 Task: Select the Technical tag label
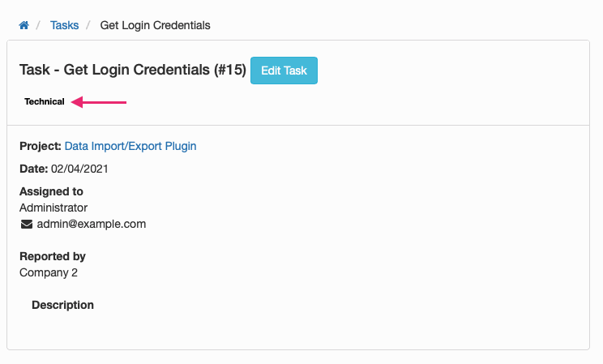pyautogui.click(x=45, y=101)
